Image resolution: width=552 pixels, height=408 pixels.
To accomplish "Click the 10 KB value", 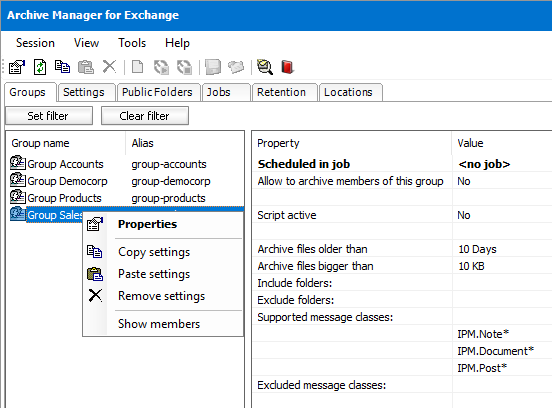I will (471, 266).
